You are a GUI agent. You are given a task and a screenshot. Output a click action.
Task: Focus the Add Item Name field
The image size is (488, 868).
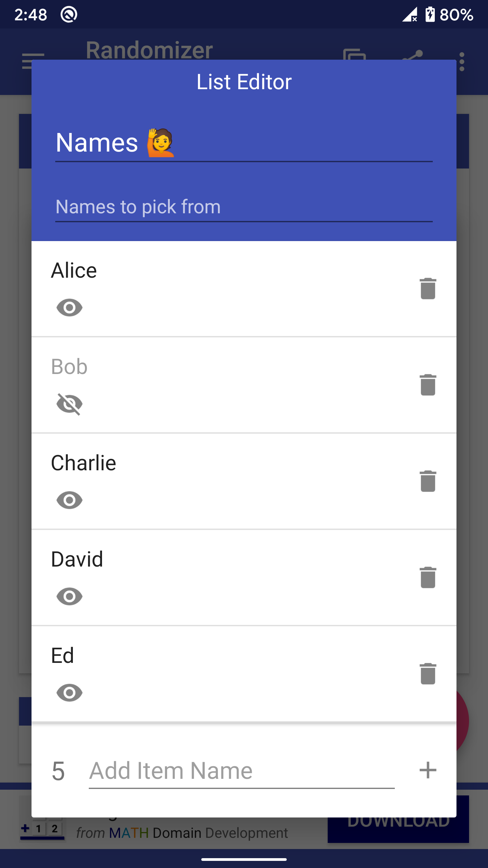[x=242, y=771]
